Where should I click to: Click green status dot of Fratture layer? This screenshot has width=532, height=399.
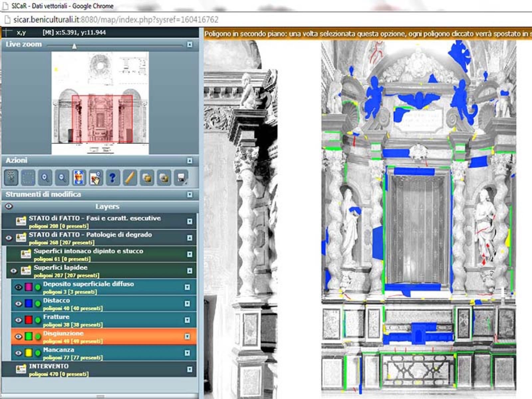(38, 320)
